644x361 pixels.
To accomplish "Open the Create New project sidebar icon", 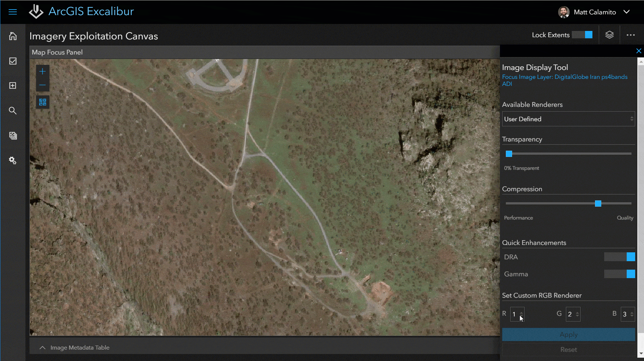I will (13, 85).
